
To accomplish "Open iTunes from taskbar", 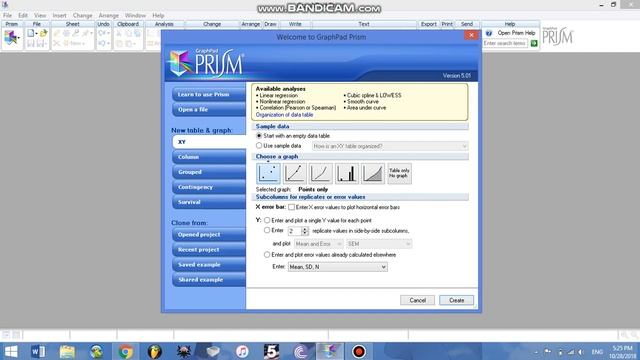I will pyautogui.click(x=242, y=351).
